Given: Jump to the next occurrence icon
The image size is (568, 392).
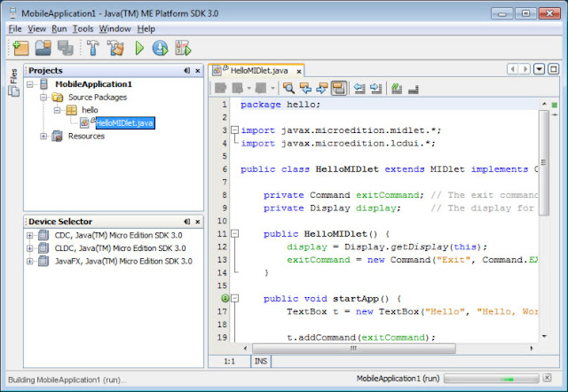Looking at the screenshot, I should pyautogui.click(x=321, y=88).
